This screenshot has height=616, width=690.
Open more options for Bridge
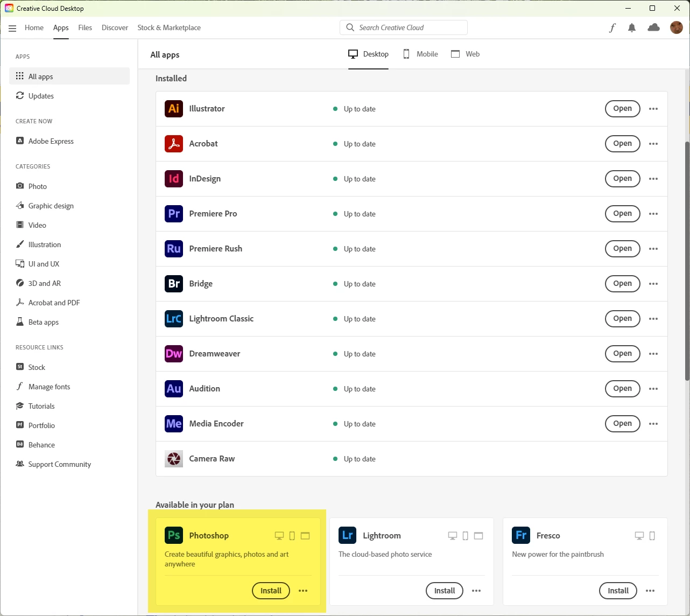click(x=653, y=284)
